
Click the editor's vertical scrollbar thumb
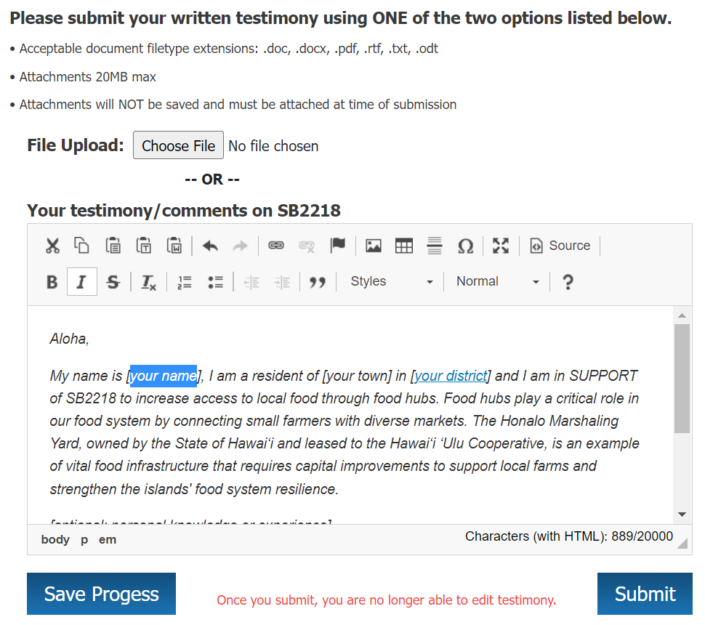click(x=682, y=378)
